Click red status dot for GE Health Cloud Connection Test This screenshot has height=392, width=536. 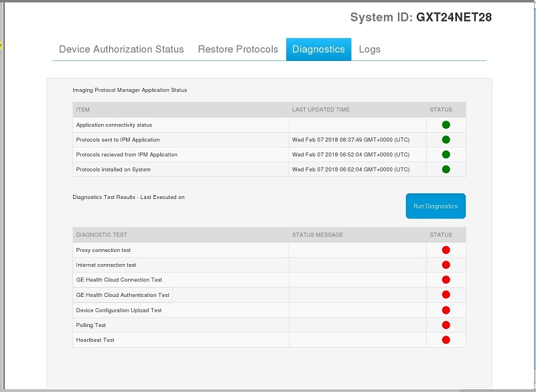click(446, 279)
